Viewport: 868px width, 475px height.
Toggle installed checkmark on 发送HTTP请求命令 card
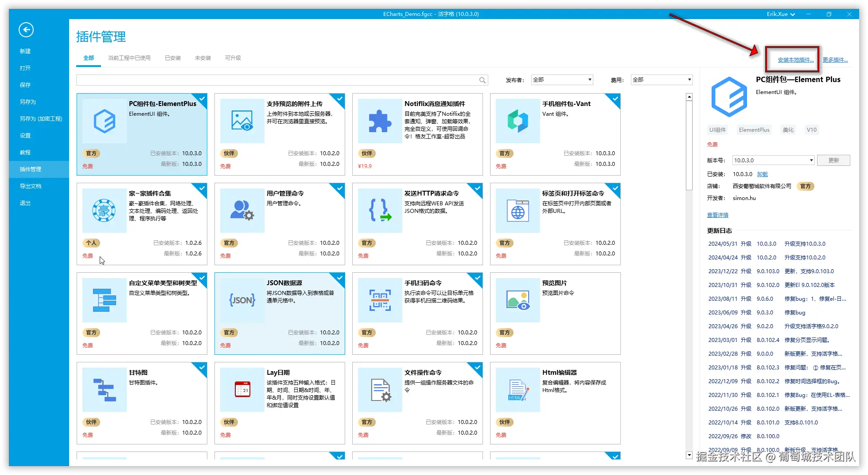click(x=477, y=188)
